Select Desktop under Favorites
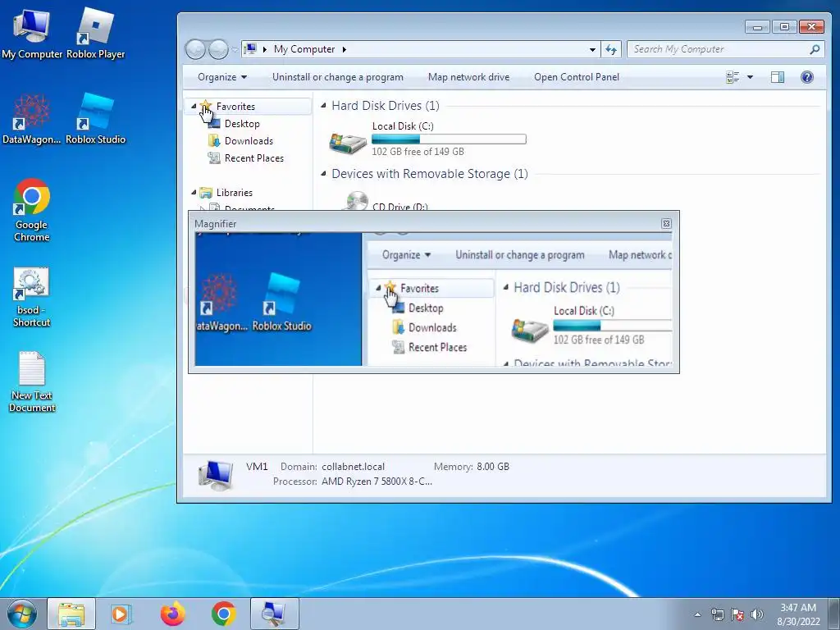Viewport: 840px width, 630px height. click(242, 124)
